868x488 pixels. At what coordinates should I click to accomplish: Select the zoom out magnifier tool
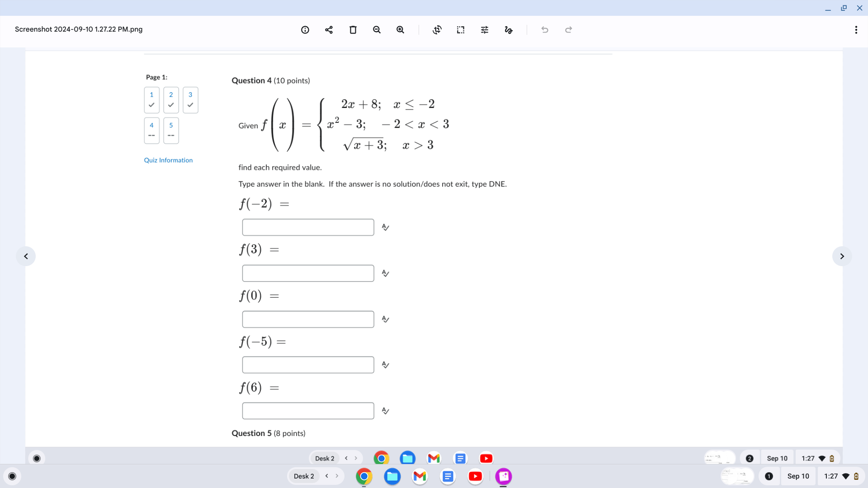pos(377,29)
